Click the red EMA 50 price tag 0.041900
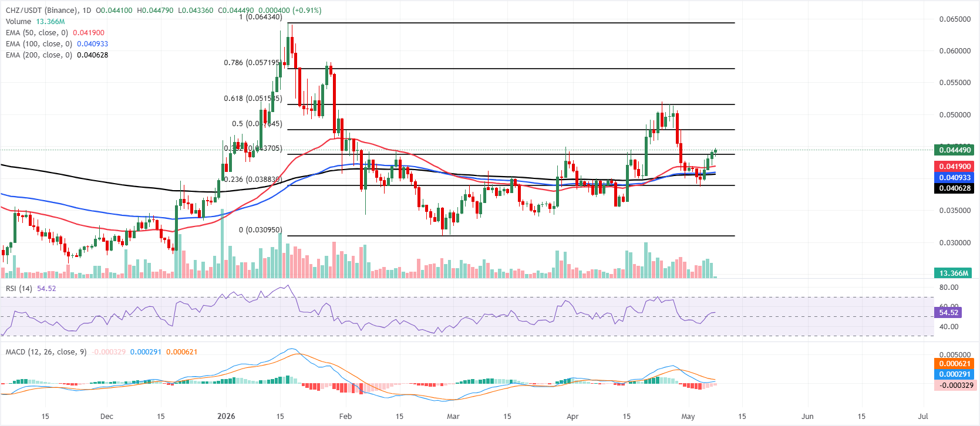This screenshot has width=980, height=426. tap(954, 167)
